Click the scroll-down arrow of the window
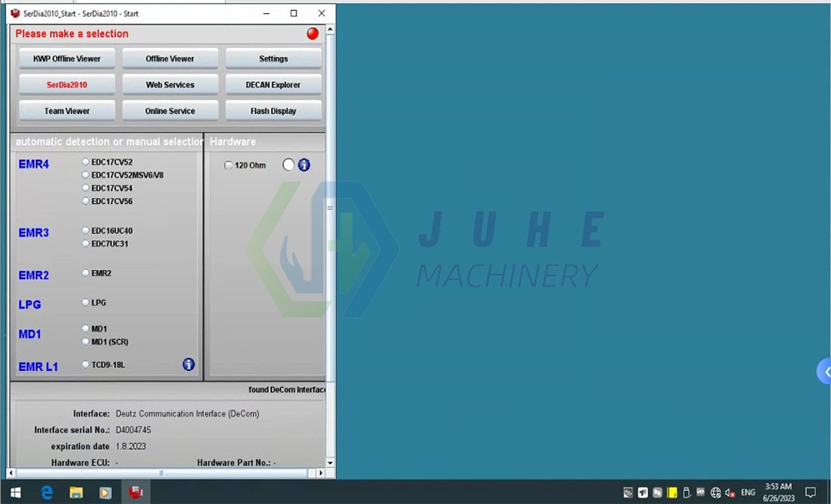The height and width of the screenshot is (504, 831). tap(330, 462)
